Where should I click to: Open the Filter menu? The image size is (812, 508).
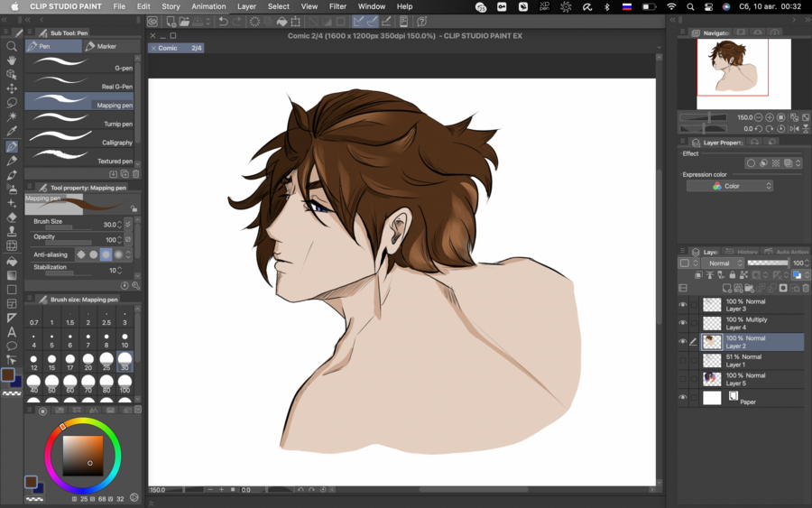point(337,6)
